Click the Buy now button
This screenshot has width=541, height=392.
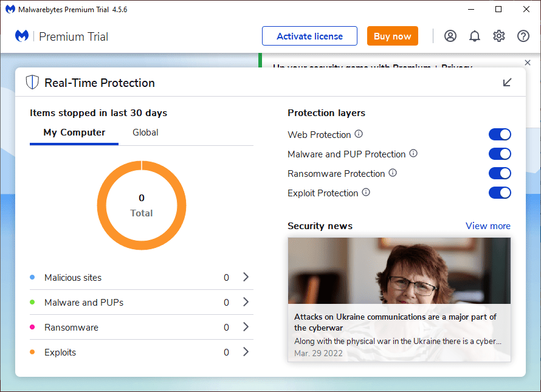coord(392,36)
